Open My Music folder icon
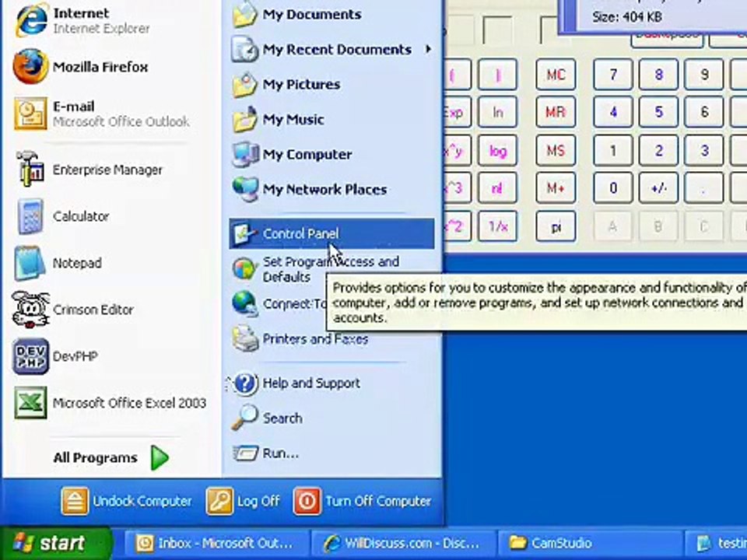This screenshot has width=747, height=560. (245, 120)
